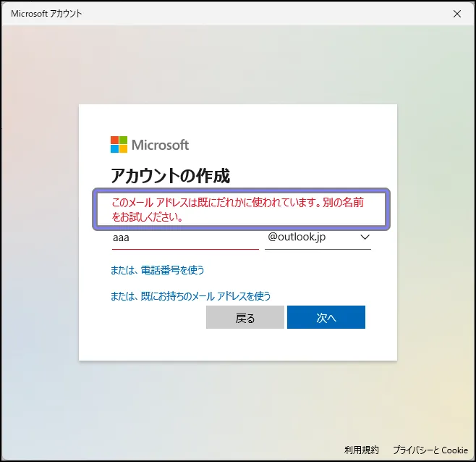Screen dimensions: 476x462
Task: Open the 利用規約 link
Action: (361, 450)
